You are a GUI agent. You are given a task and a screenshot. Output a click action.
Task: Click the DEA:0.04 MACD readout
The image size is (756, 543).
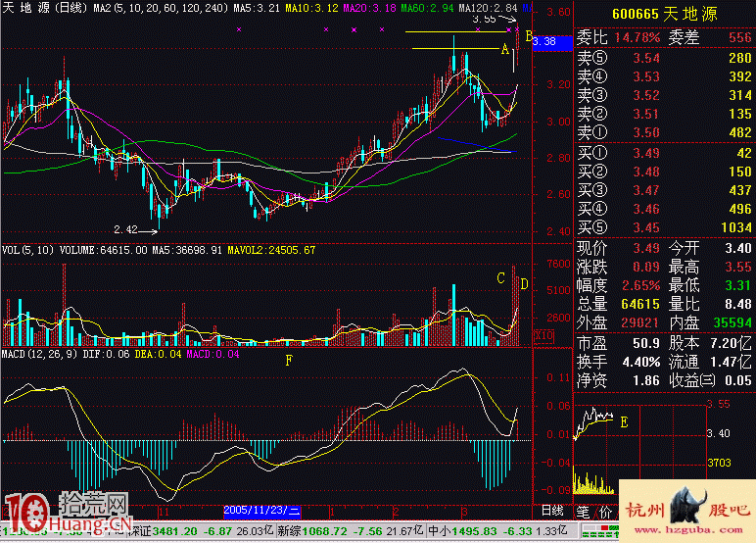point(158,354)
